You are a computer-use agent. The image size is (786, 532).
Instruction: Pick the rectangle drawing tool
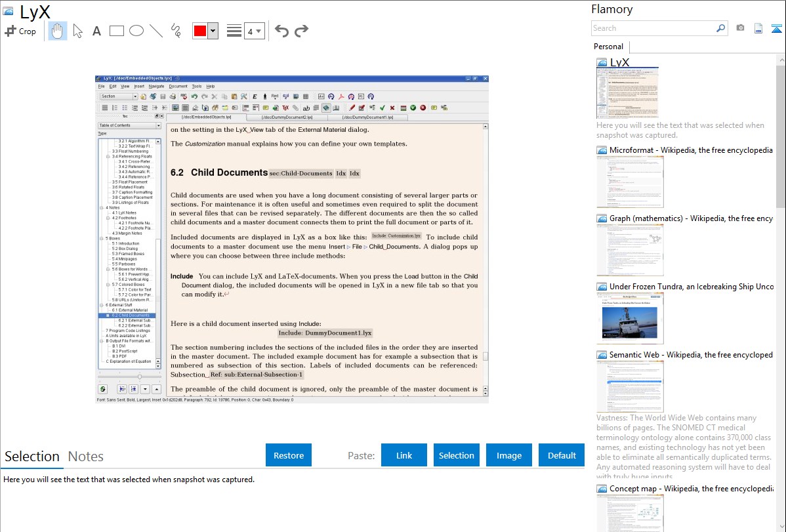[x=116, y=31]
